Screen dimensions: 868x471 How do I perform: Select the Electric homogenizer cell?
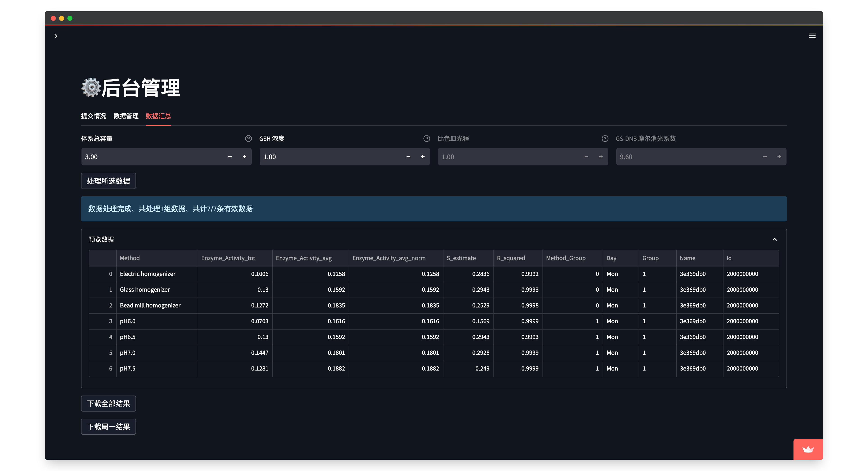(157, 274)
